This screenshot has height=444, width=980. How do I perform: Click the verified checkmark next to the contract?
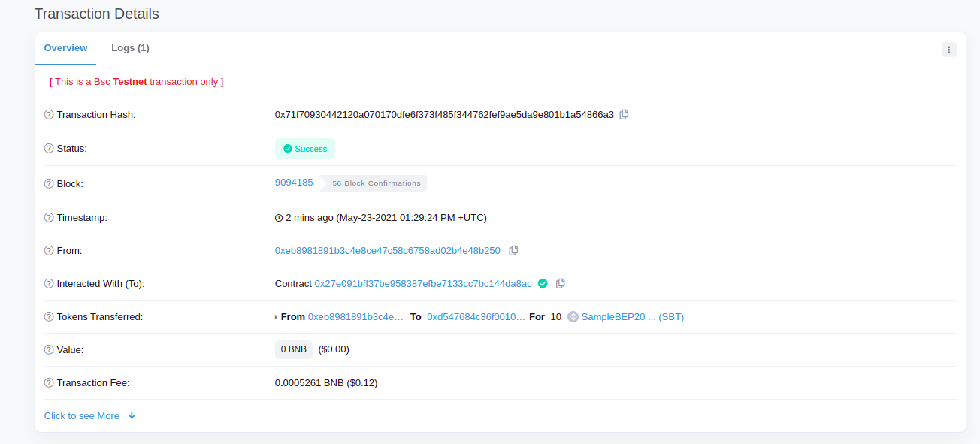pyautogui.click(x=543, y=283)
